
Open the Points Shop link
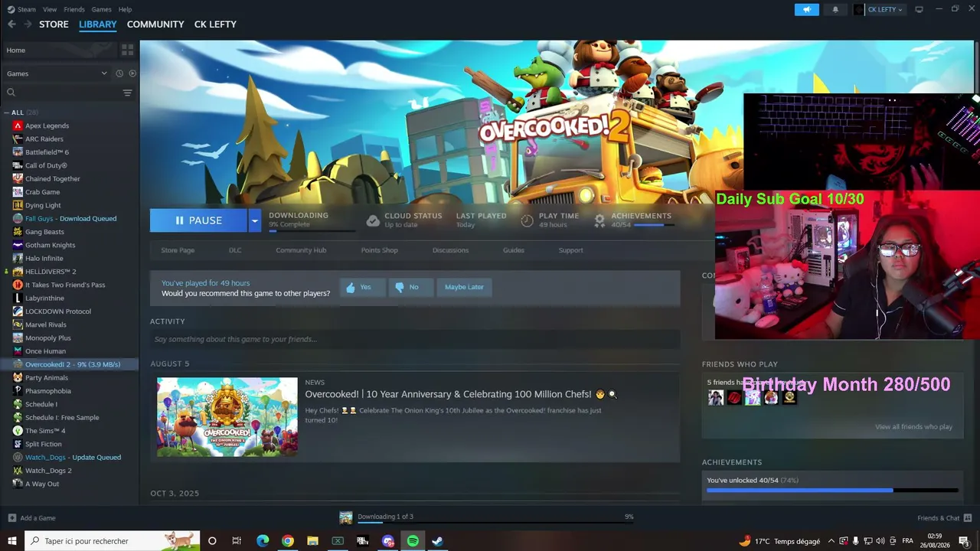[379, 250]
